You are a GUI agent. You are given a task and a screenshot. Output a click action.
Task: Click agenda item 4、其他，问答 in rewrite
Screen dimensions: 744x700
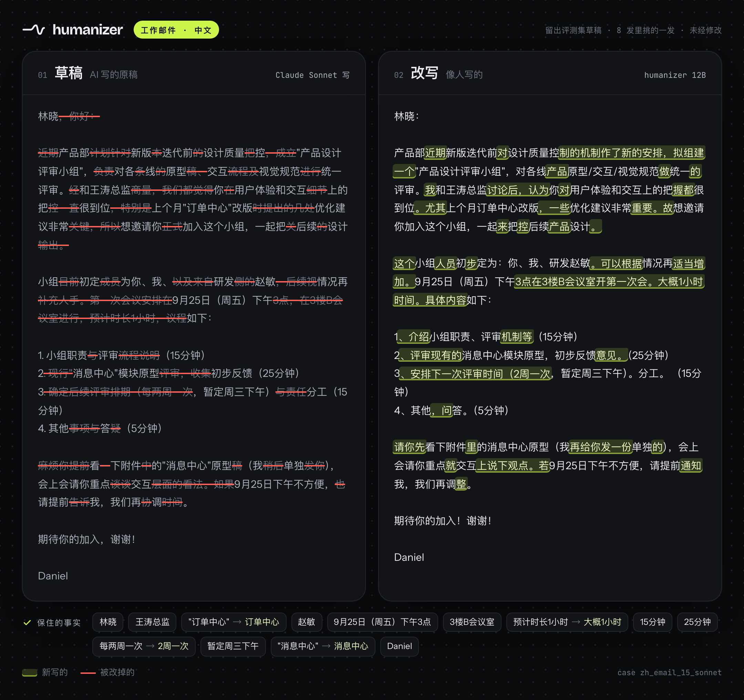pos(451,411)
